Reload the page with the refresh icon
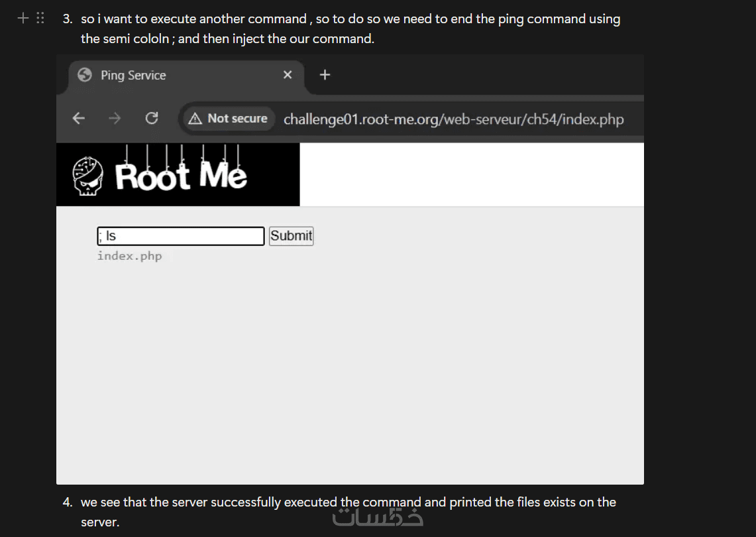Viewport: 756px width, 537px height. [x=152, y=119]
